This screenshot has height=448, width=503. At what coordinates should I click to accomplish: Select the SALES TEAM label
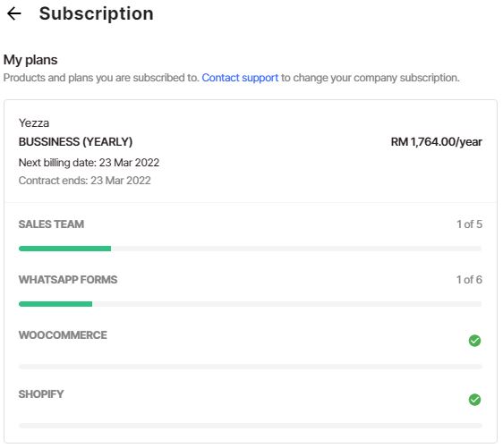point(52,225)
